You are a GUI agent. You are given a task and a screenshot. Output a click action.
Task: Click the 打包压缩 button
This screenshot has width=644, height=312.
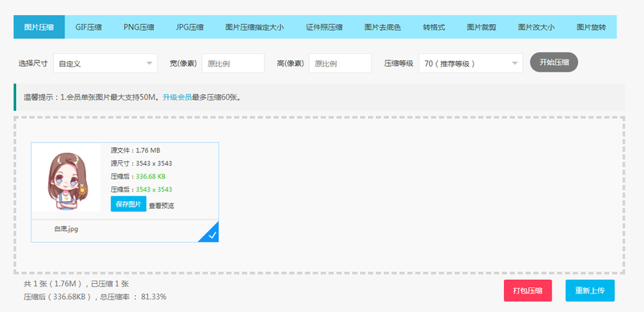point(528,290)
